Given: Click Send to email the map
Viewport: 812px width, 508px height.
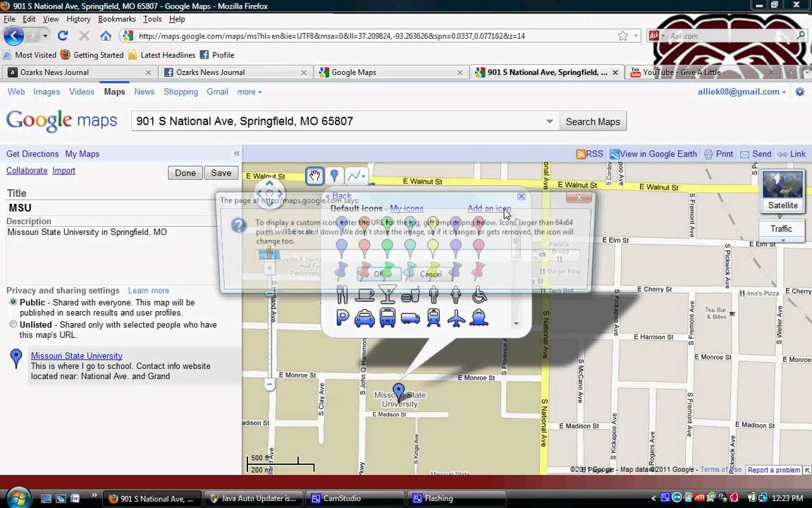Looking at the screenshot, I should 756,154.
